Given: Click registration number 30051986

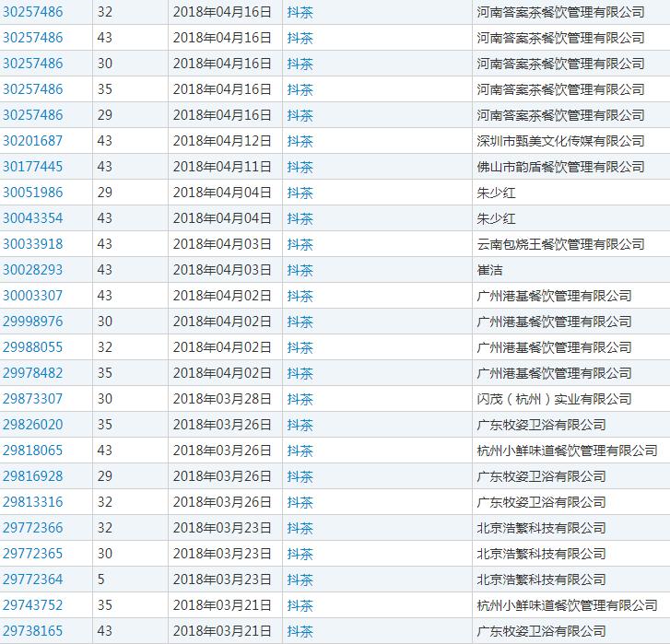Looking at the screenshot, I should coord(33,193).
